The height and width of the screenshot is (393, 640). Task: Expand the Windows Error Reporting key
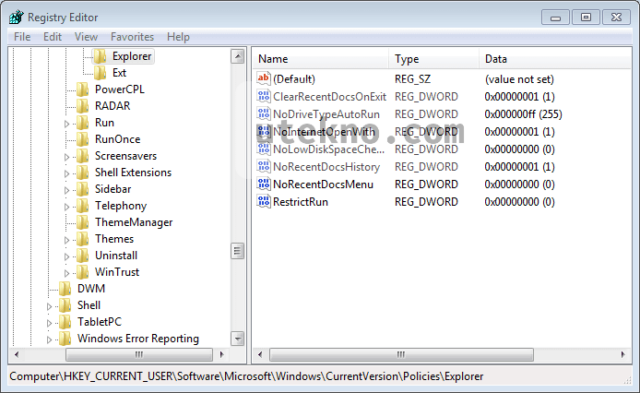click(x=49, y=340)
